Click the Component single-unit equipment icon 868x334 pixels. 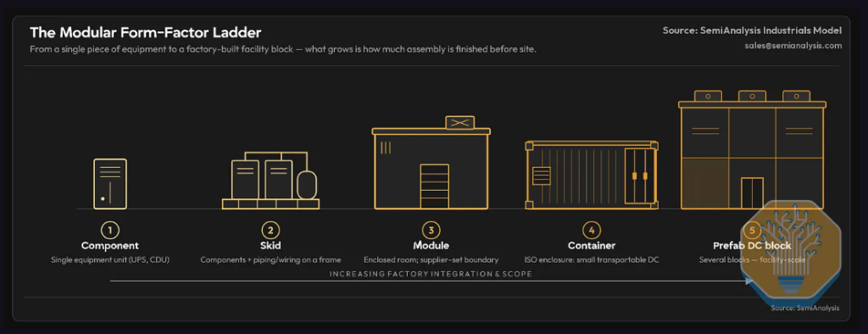[110, 184]
